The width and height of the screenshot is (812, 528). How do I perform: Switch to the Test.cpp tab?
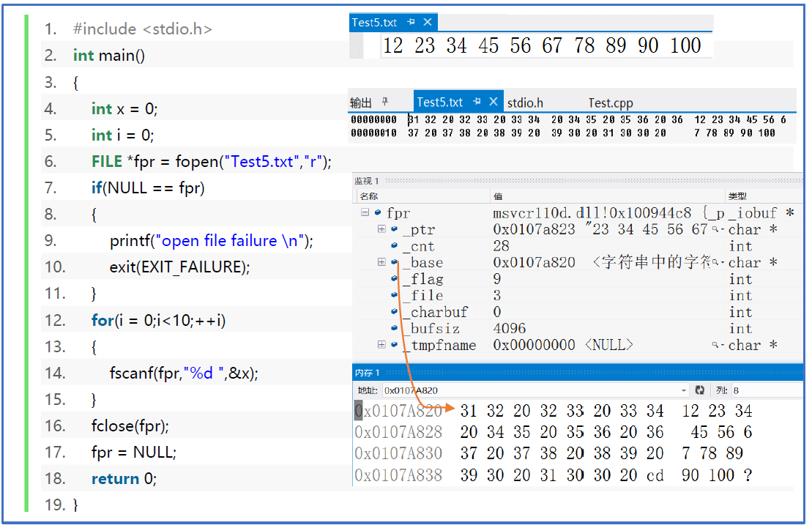(x=610, y=103)
